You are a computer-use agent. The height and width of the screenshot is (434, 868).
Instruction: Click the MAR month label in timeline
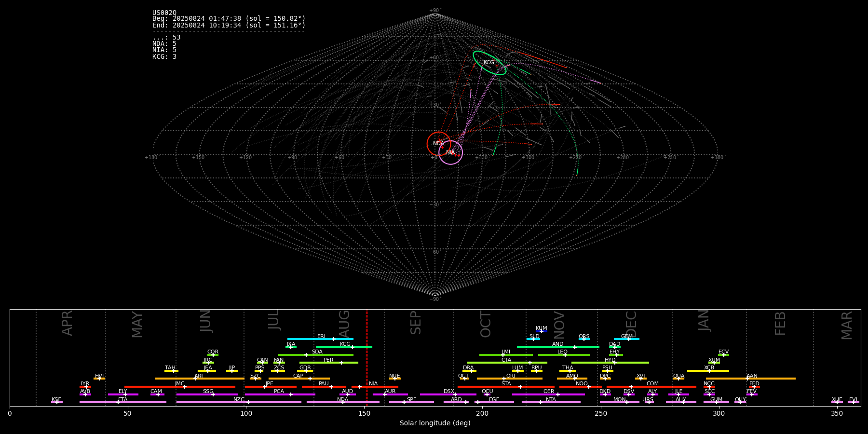847,325
